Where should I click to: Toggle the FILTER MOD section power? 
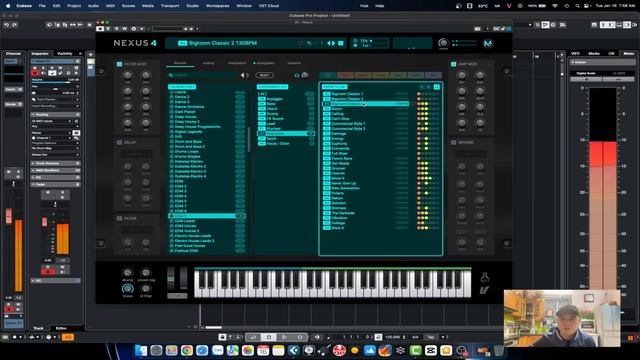(120, 64)
